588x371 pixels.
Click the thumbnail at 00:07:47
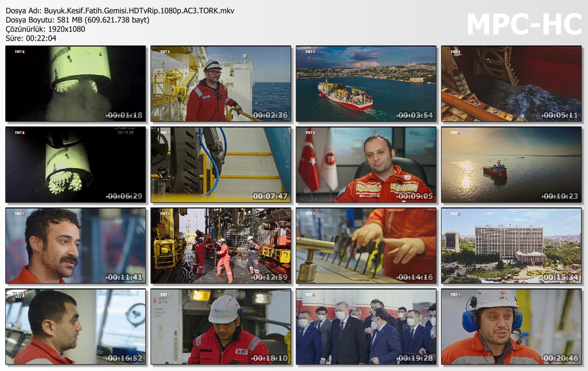[221, 165]
